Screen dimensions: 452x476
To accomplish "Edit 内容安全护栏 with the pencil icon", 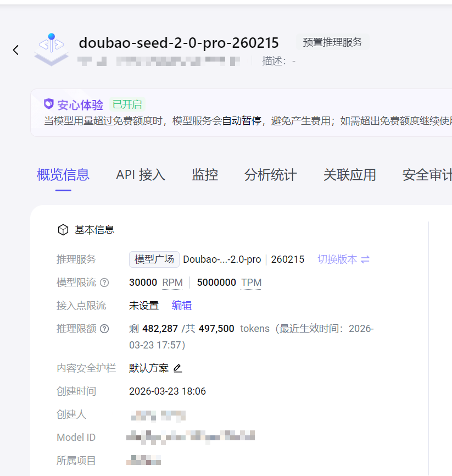I will coord(177,368).
